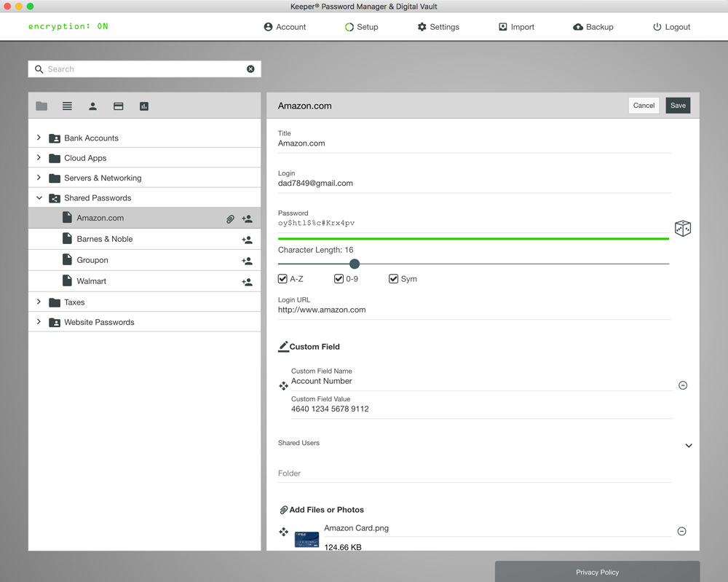Image resolution: width=728 pixels, height=582 pixels.
Task: Select the Groupon record
Action: (144, 260)
